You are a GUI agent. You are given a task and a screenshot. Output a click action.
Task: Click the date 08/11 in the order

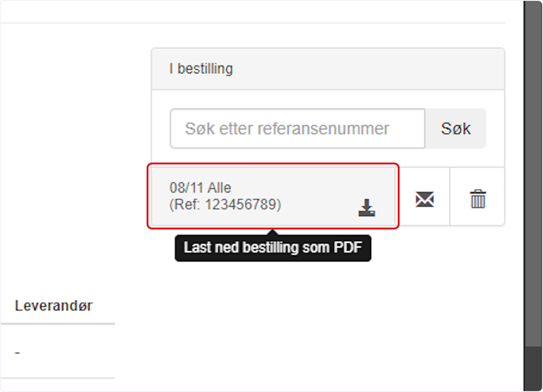point(186,187)
